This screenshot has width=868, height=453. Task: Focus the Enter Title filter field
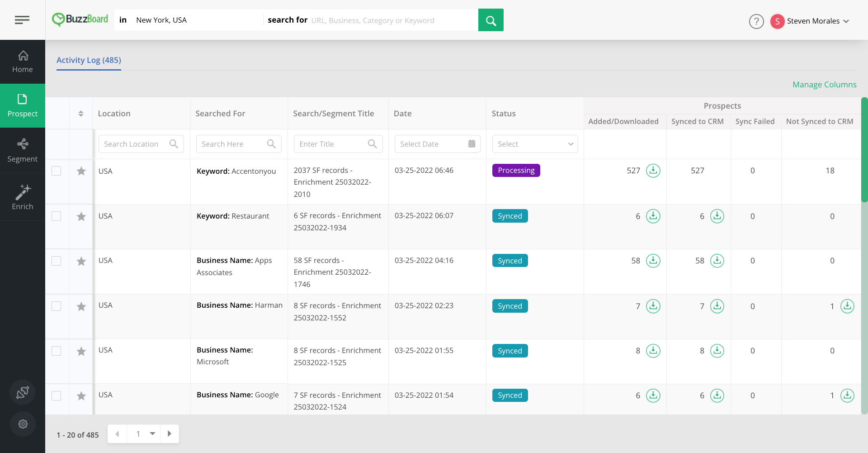click(338, 144)
